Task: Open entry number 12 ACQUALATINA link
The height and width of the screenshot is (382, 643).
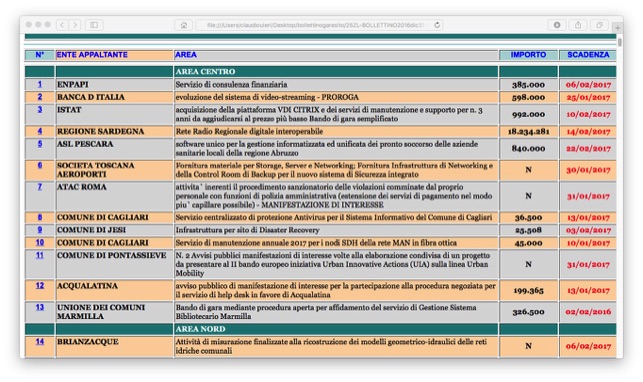Action: pos(40,285)
